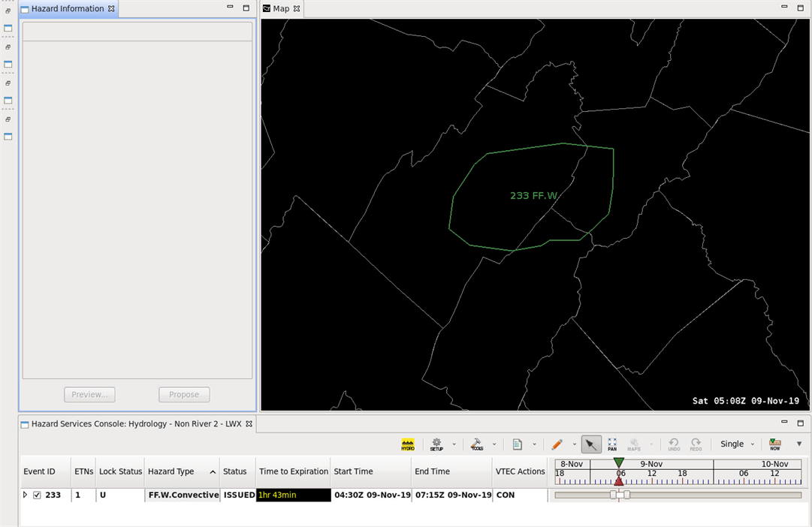Click the TOOLS hammer icon
The image size is (812, 527).
pos(476,444)
